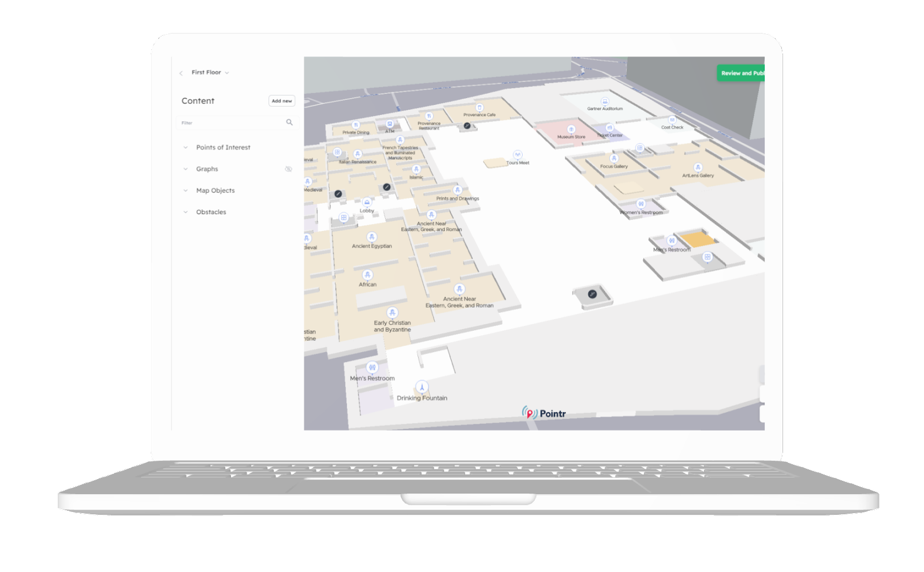Viewport: 924px width, 572px height.
Task: Click the Coat Check icon
Action: 672,119
